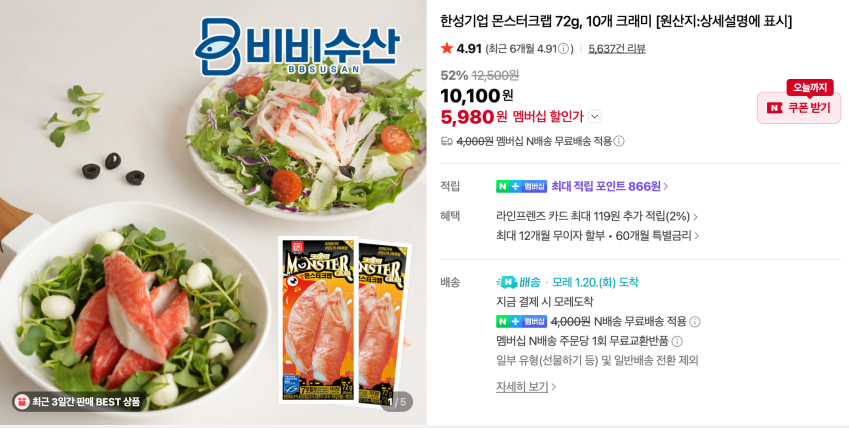Click info icon next to 최근 6개월 4.91

[563, 49]
